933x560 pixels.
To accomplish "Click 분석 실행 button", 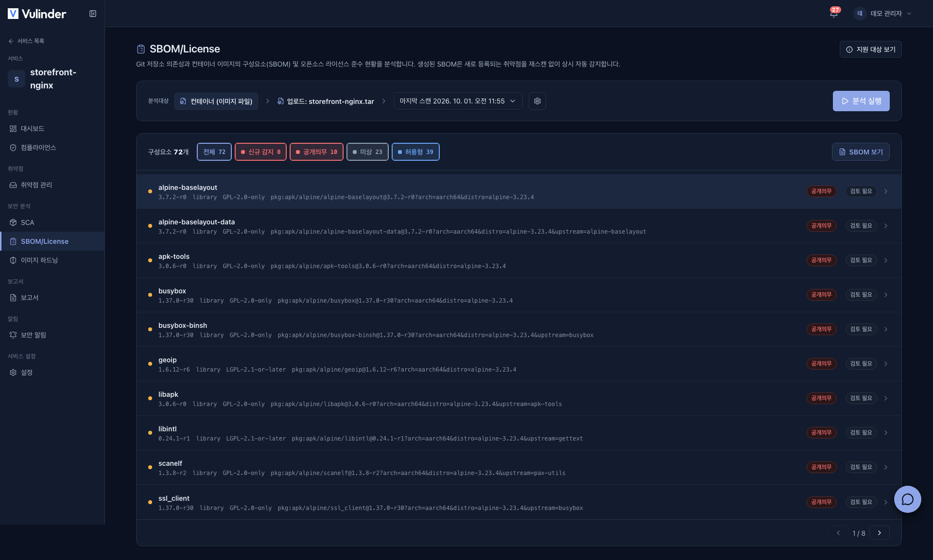I will click(x=861, y=101).
